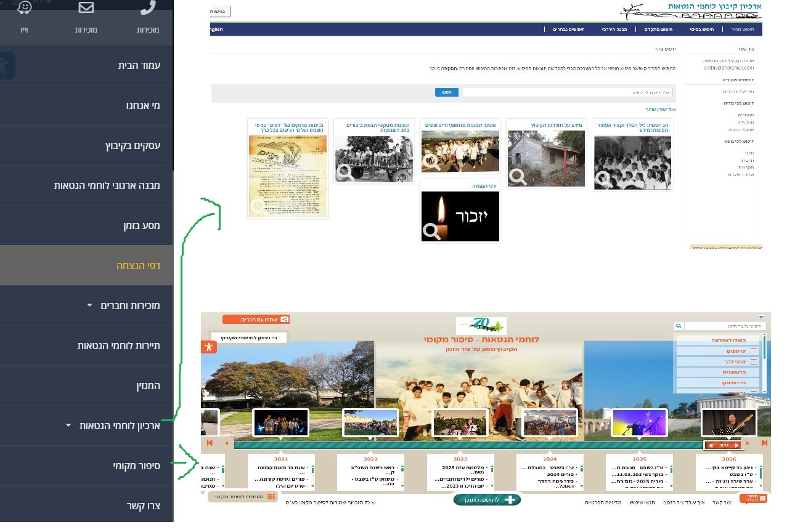Open the סרטונים category in the timeline list
787x532 pixels.
pos(719,350)
